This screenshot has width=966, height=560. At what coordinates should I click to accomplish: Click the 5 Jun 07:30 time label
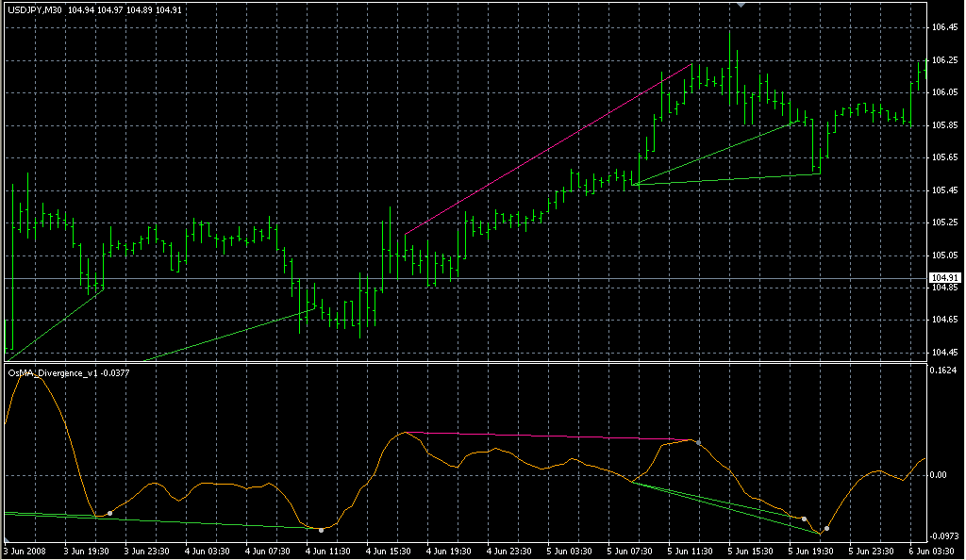[629, 552]
